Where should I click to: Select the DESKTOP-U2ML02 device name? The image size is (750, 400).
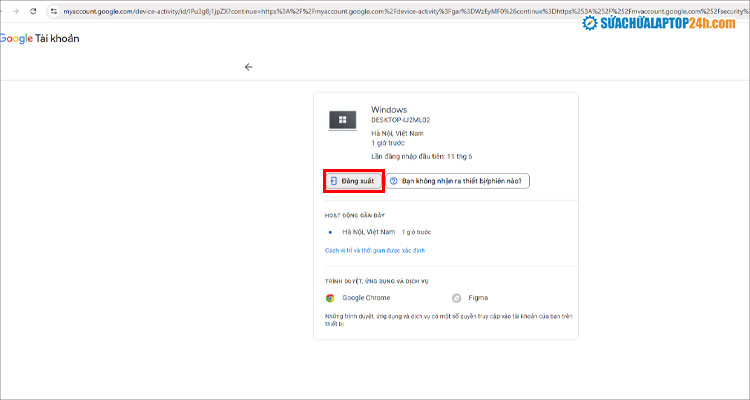[400, 120]
